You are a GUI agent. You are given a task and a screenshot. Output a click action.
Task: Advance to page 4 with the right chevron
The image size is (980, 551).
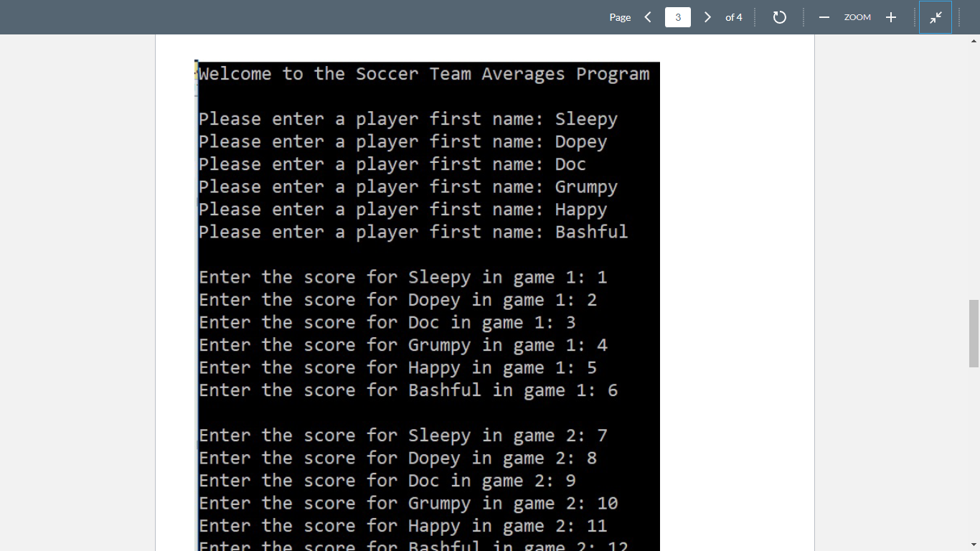coord(707,17)
